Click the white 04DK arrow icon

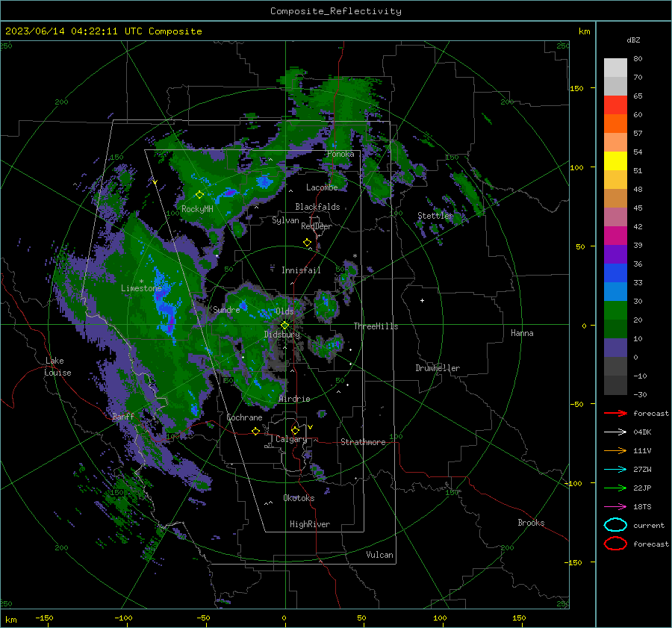(x=615, y=432)
